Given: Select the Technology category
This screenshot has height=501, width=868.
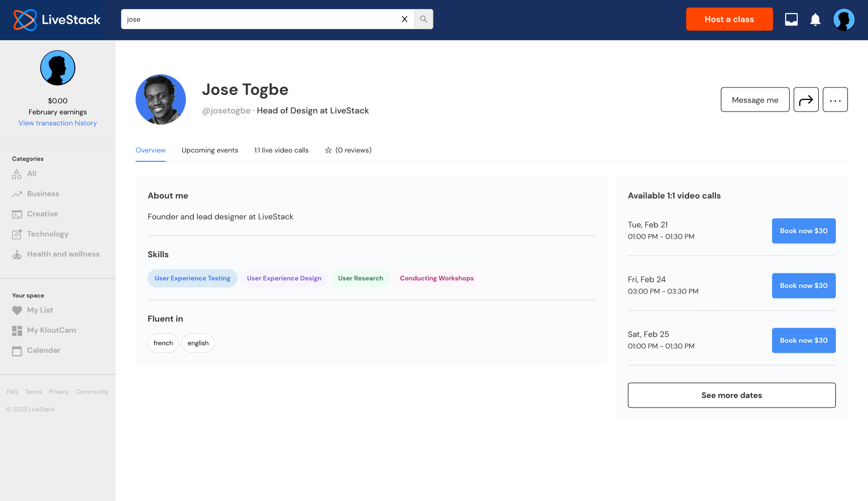Looking at the screenshot, I should (48, 234).
